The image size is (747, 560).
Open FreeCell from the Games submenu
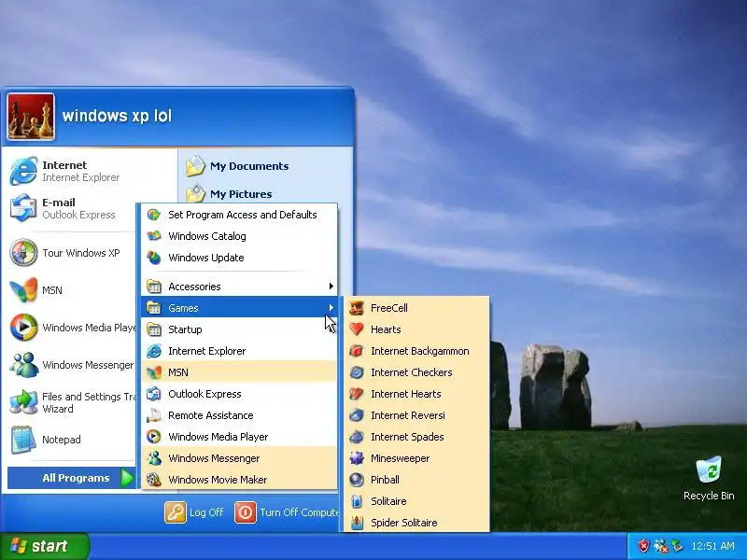(416, 308)
